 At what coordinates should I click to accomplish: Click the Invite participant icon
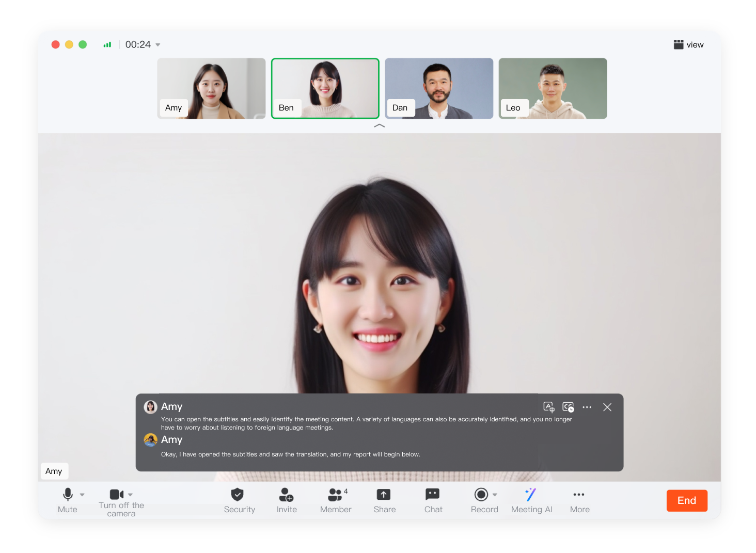[x=286, y=495]
